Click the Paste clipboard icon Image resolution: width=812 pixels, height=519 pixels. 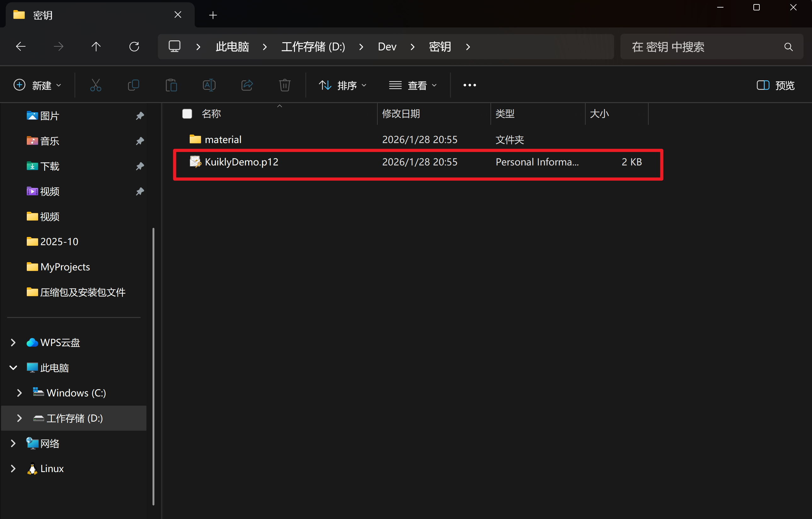click(x=171, y=85)
